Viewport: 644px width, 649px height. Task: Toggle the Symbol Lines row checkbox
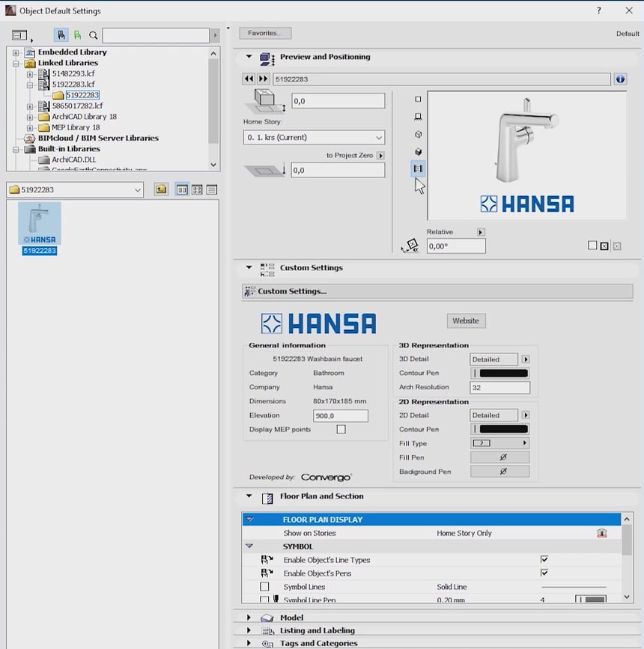pos(264,587)
